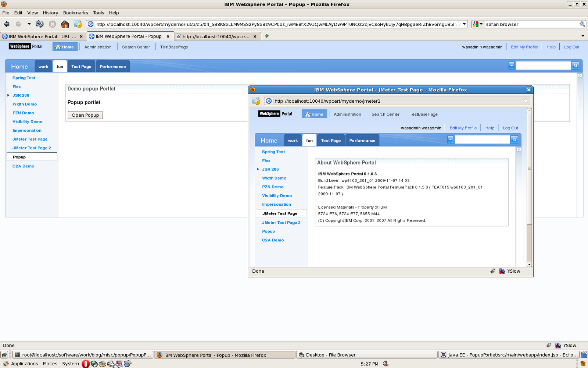Switch to the root@localhost terminal taskbar item
588x368 pixels.
tap(83, 355)
